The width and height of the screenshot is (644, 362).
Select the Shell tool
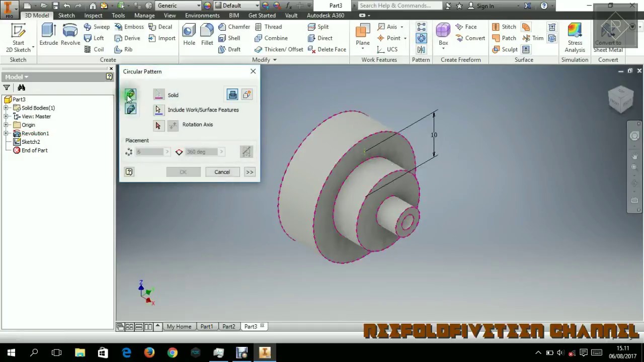tap(229, 38)
